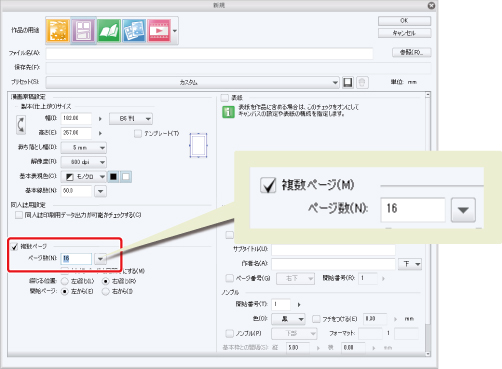This screenshot has width=502, height=369.
Task: Open the basic line count dropdown arrow
Action: pyautogui.click(x=100, y=191)
